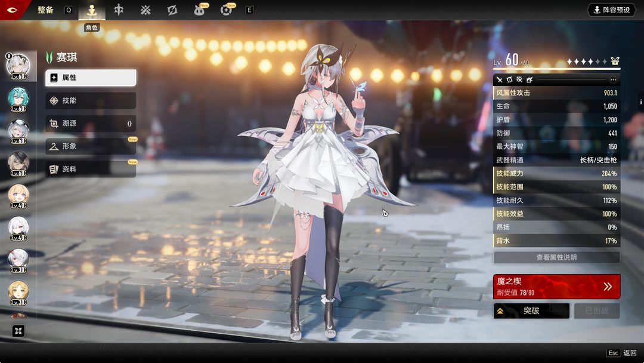The width and height of the screenshot is (644, 363).
Task: Select the teal-haired Lv.60 character portrait
Action: [18, 99]
